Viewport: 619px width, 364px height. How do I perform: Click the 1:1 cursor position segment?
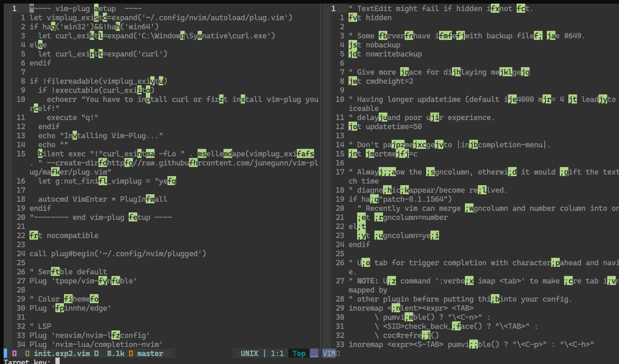tap(277, 353)
